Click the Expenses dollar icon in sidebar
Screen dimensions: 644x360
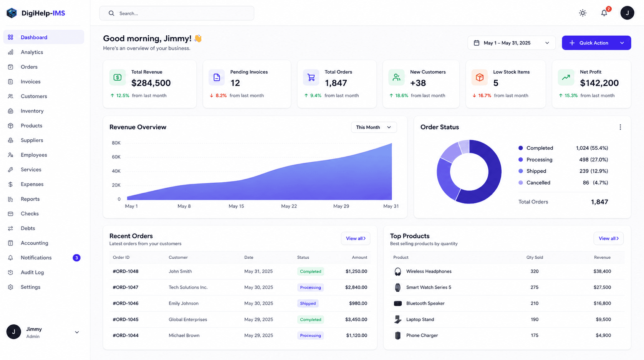11,184
